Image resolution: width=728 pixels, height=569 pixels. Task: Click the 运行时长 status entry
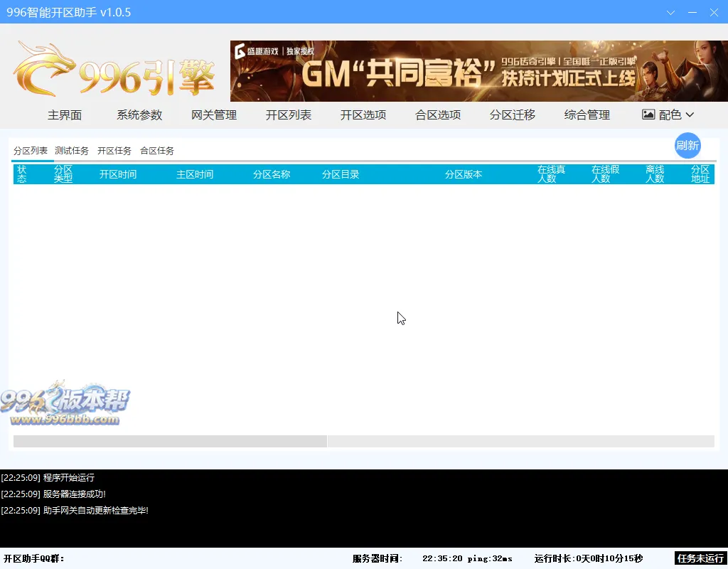point(588,559)
